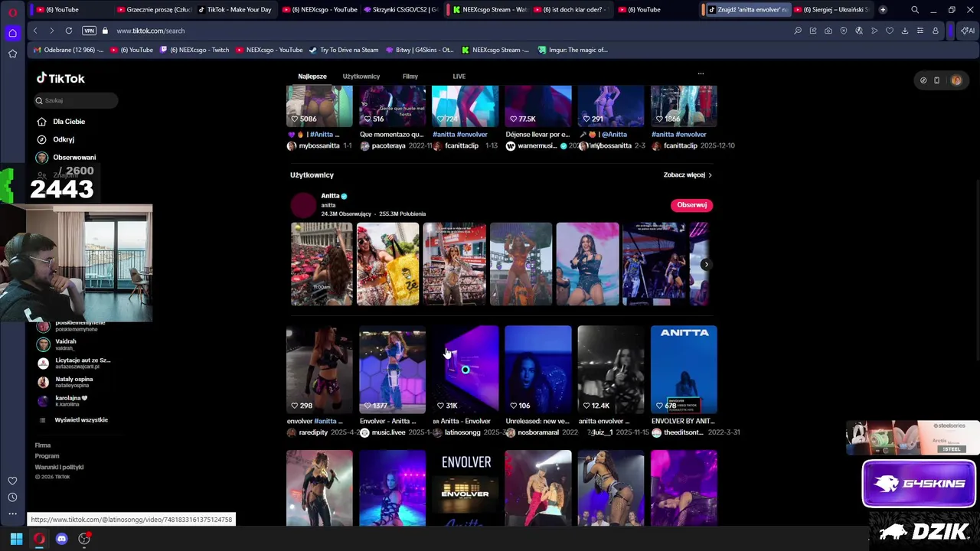Click the player send arrow icon in toolbar
980x551 pixels.
click(874, 31)
